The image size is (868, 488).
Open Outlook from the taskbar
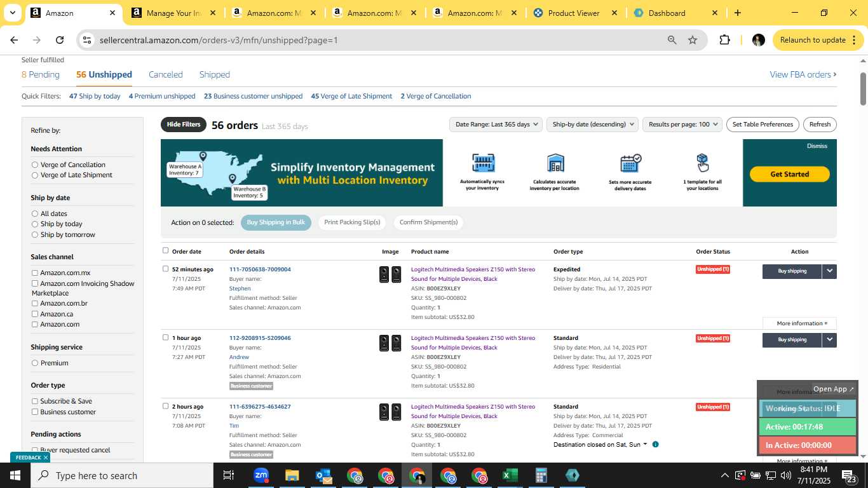click(323, 475)
